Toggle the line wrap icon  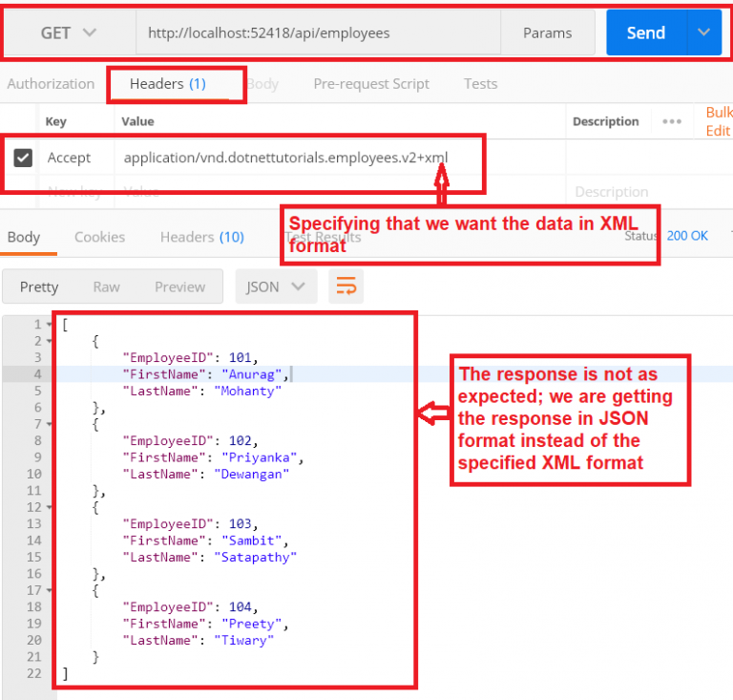pyautogui.click(x=346, y=286)
